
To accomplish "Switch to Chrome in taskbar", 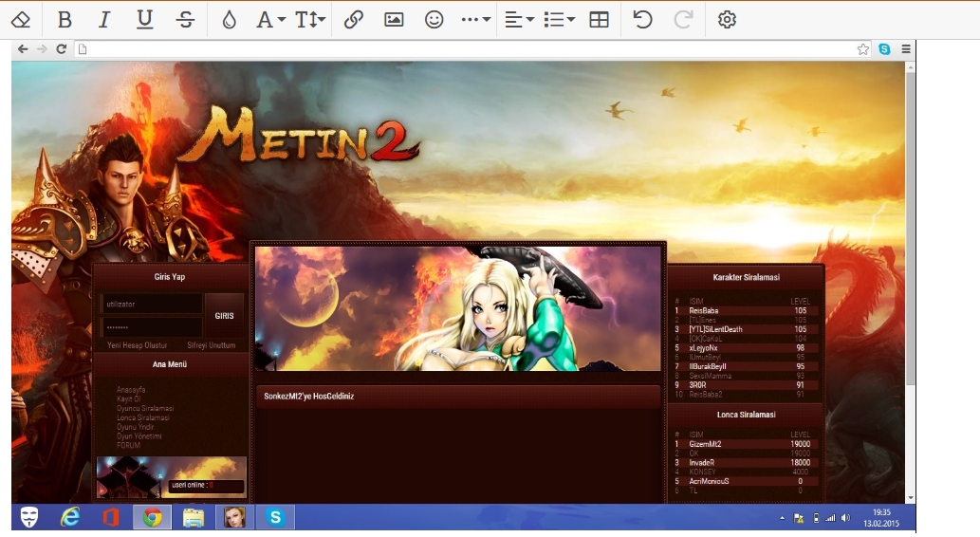I will (153, 517).
